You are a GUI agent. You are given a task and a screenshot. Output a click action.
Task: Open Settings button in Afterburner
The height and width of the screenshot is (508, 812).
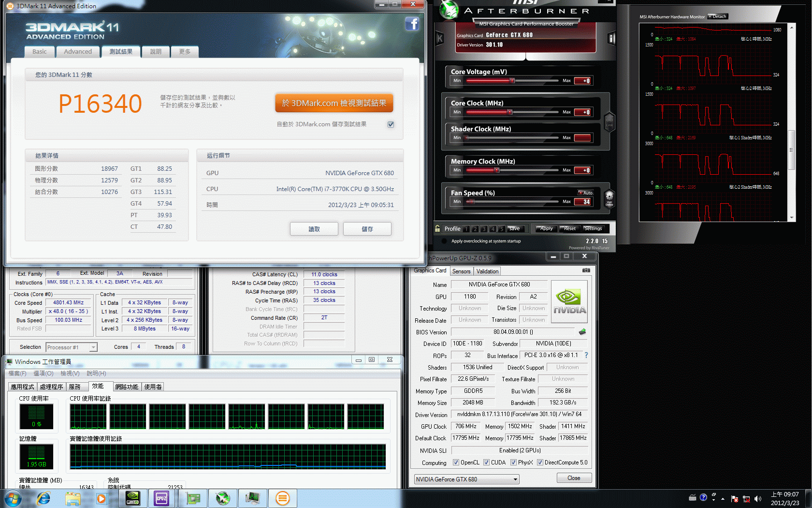coord(593,229)
